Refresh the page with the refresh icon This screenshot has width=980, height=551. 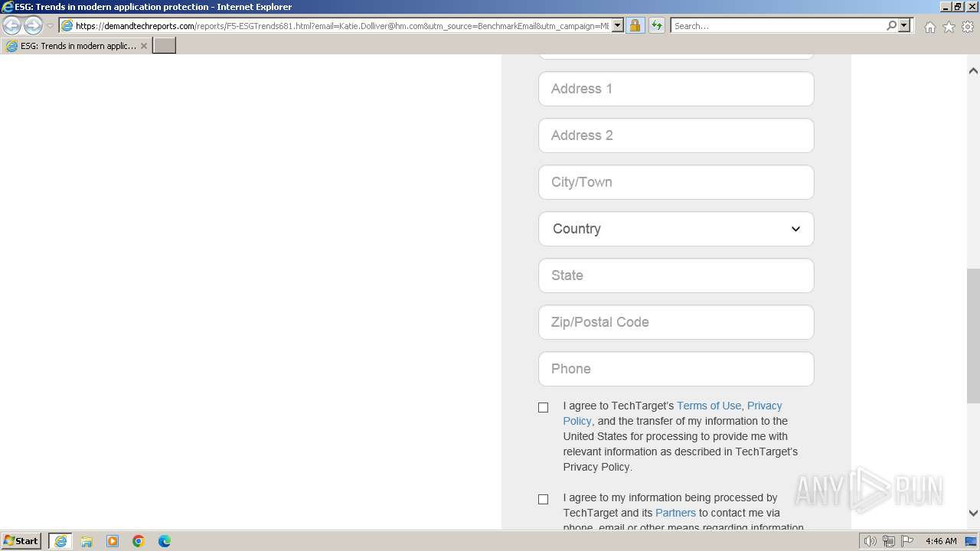pos(657,26)
